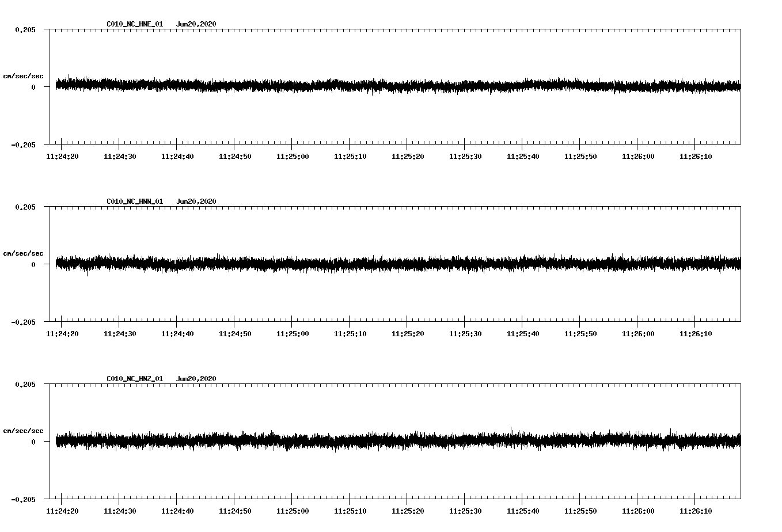This screenshot has width=782, height=532.
Task: Click the -0.205 lower axis value on HNZ plot
Action: 23,499
